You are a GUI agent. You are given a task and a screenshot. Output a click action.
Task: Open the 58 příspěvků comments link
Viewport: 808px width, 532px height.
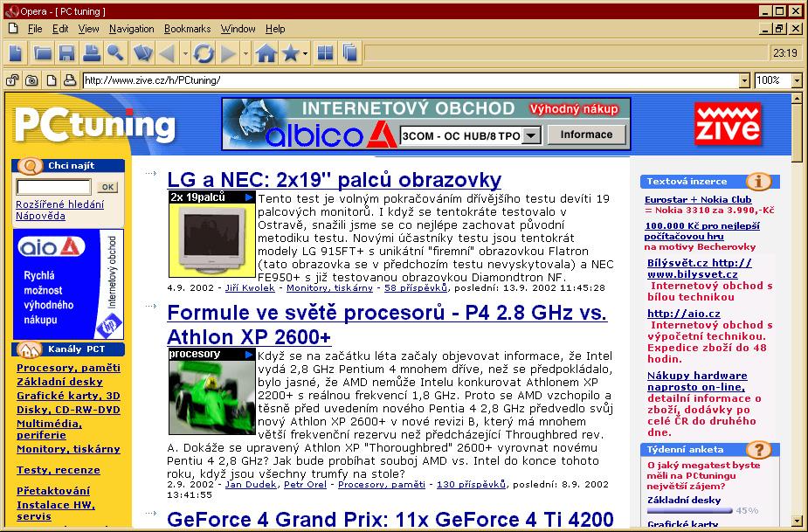(x=416, y=287)
